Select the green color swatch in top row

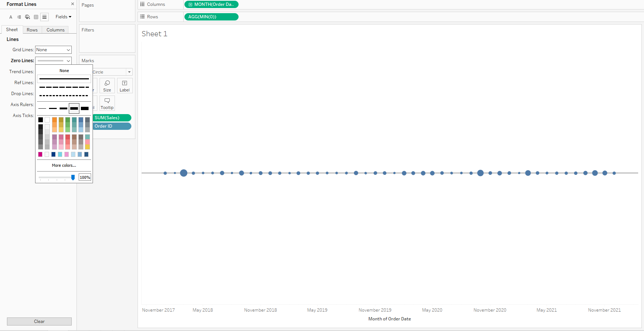68,120
